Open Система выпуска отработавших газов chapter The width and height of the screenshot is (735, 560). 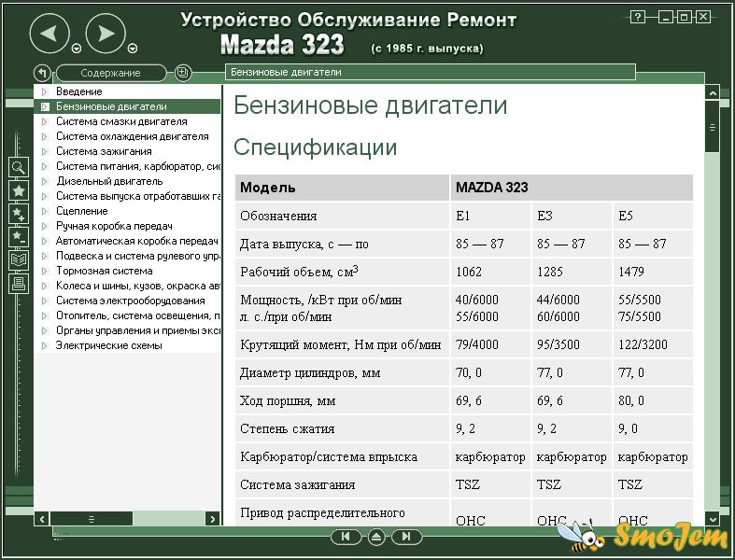click(x=138, y=196)
